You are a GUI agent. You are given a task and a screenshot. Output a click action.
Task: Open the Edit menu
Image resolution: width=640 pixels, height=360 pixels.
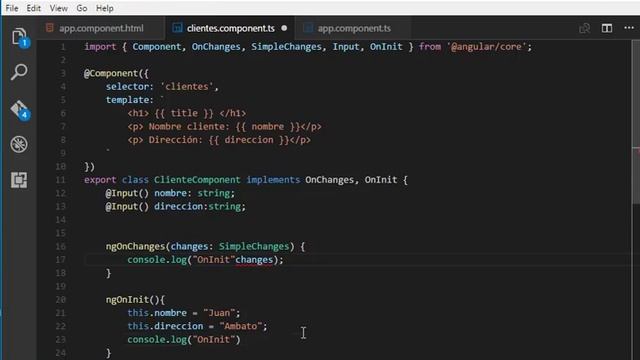pyautogui.click(x=33, y=8)
